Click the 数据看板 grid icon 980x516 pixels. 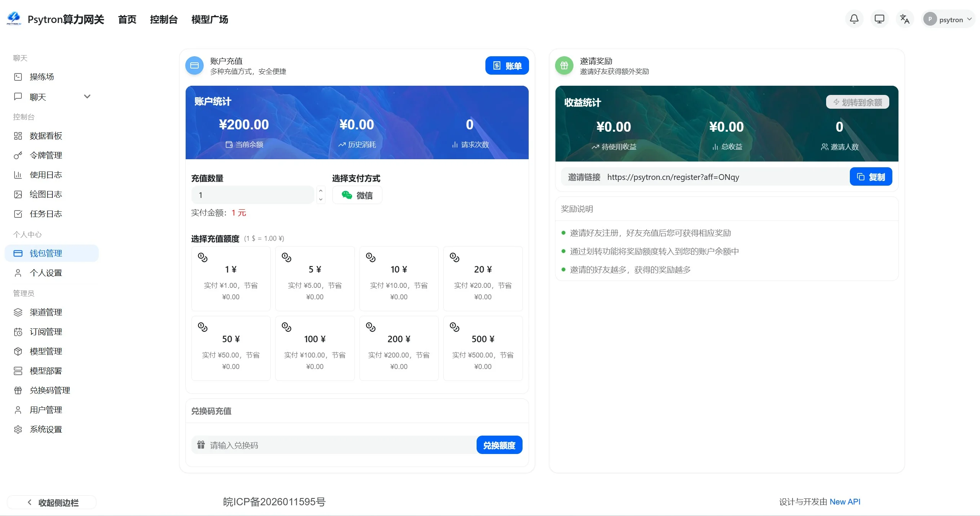pyautogui.click(x=18, y=136)
